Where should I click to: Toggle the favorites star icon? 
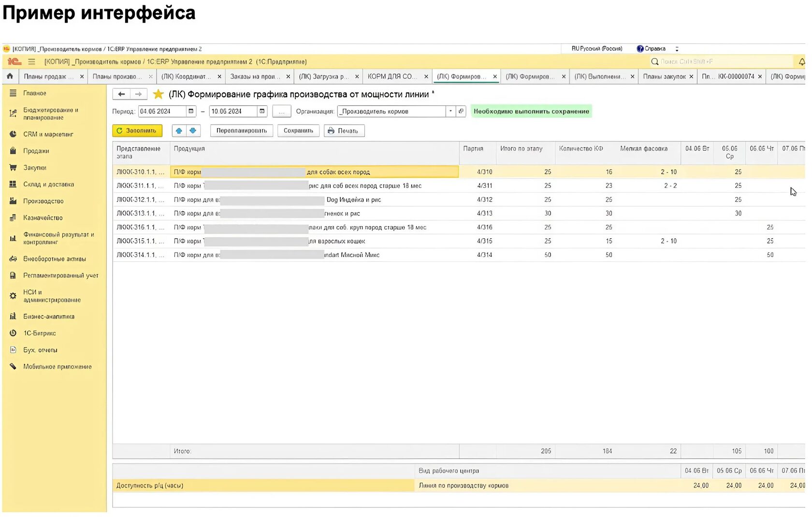pyautogui.click(x=158, y=94)
